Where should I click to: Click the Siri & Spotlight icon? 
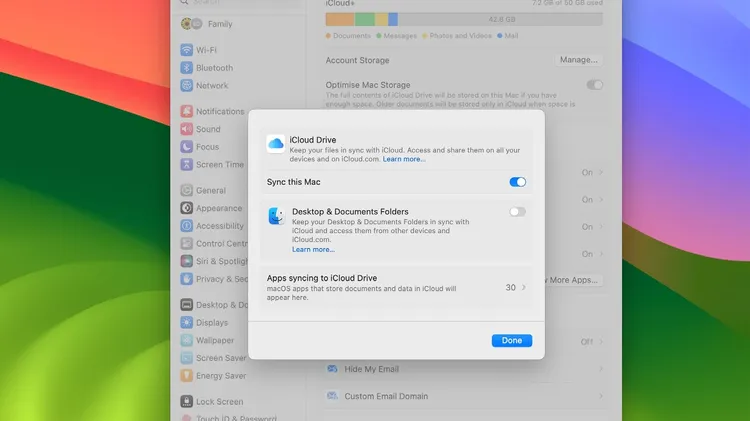(x=187, y=261)
